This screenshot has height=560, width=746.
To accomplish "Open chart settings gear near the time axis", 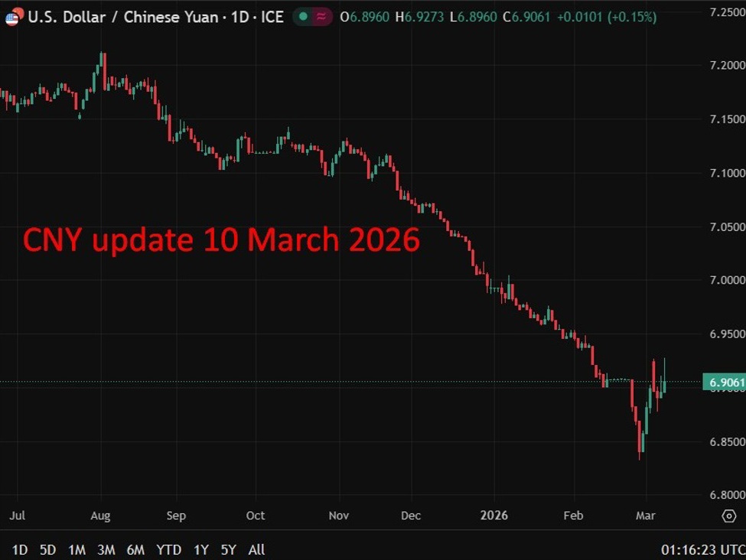I will pyautogui.click(x=729, y=516).
